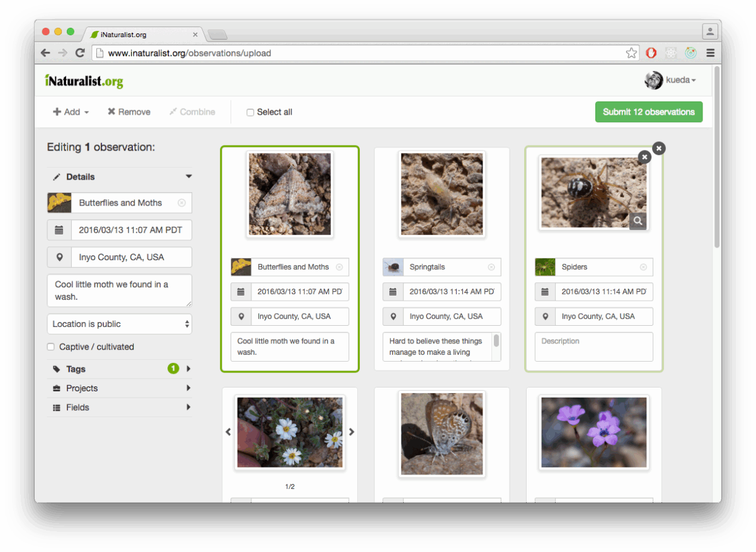Show the next photo on the flowers observation
This screenshot has height=552, width=756.
point(352,432)
